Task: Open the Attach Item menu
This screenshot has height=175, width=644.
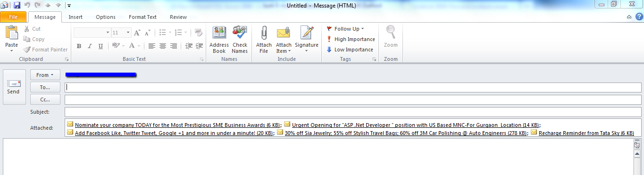Action: [x=284, y=40]
